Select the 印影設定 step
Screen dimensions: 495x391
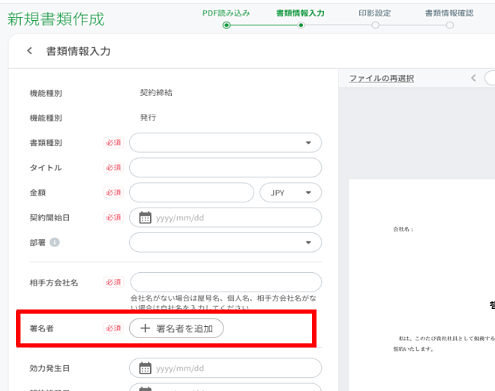pyautogui.click(x=375, y=18)
